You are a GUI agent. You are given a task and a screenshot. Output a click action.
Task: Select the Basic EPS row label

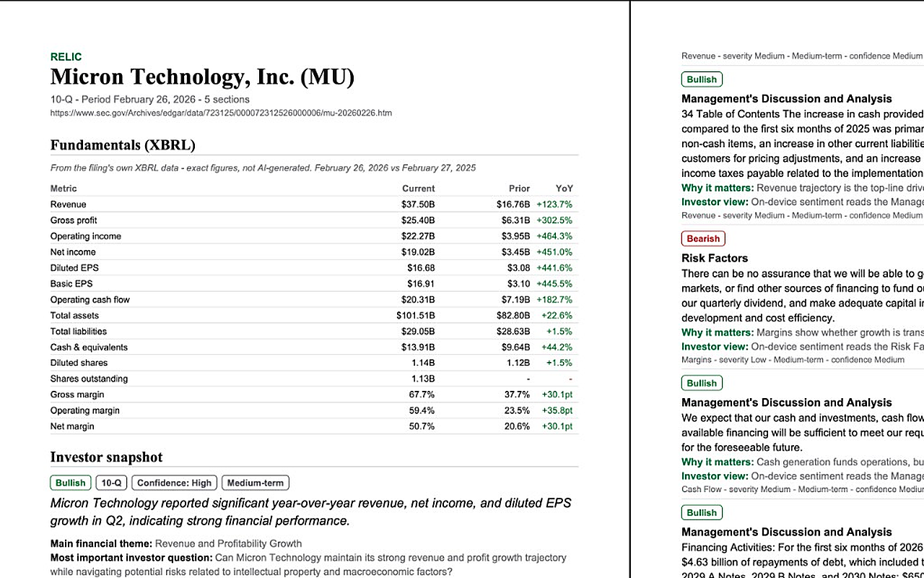click(71, 284)
